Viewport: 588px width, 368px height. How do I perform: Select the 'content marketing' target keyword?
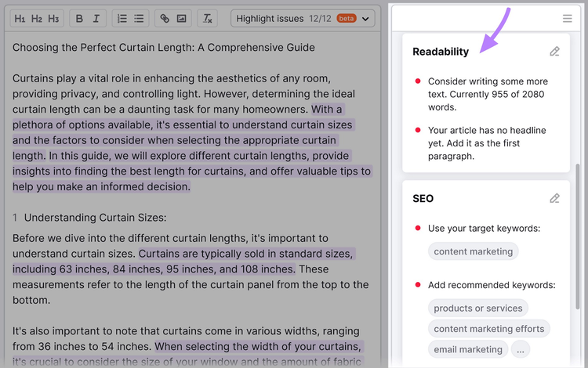click(474, 251)
